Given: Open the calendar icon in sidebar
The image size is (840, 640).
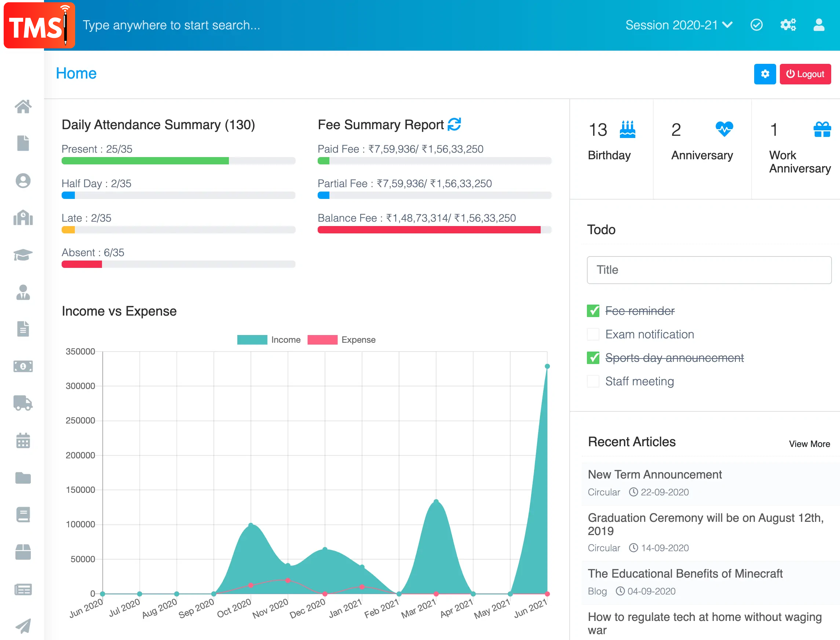Looking at the screenshot, I should [x=23, y=440].
